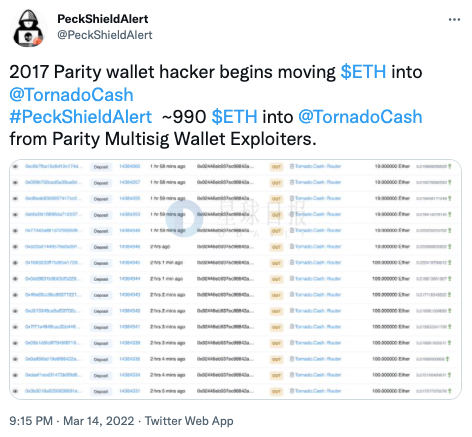
Task: Click the OUT badge in the '2 hrs ago' row
Action: click(x=276, y=247)
